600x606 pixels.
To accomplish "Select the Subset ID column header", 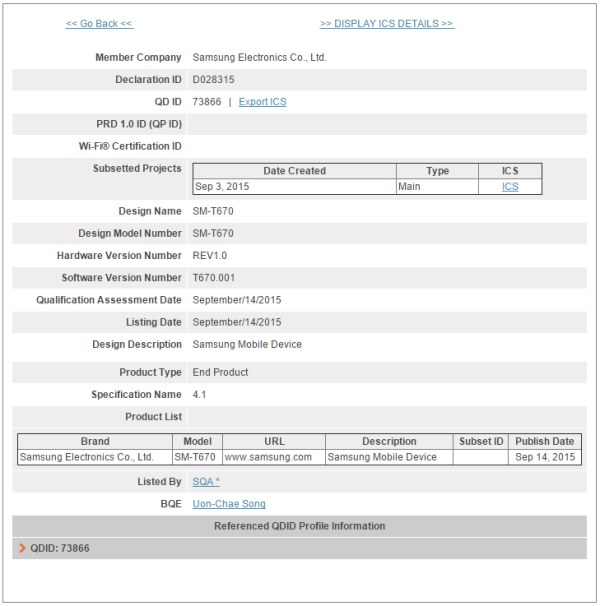I will tap(481, 441).
